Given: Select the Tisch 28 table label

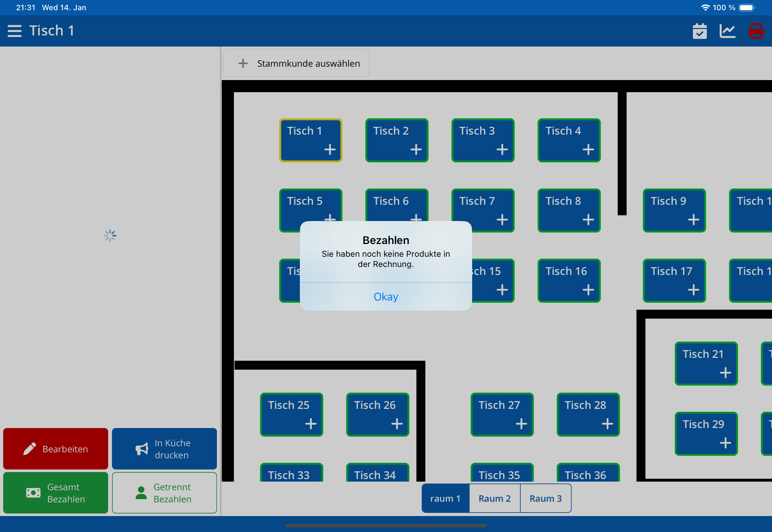Looking at the screenshot, I should pyautogui.click(x=585, y=405).
